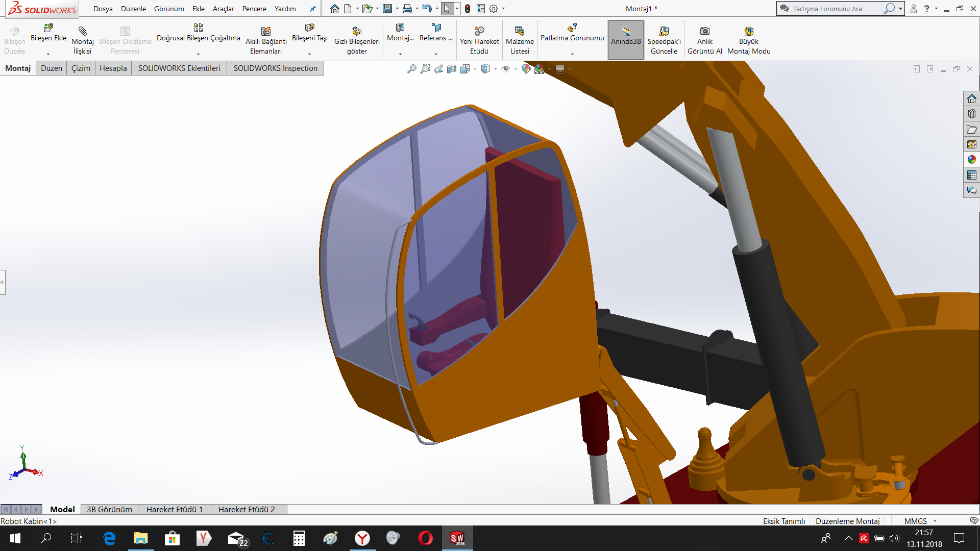Viewport: 980px width, 551px height.
Task: Open the Dosya menu
Action: (103, 9)
